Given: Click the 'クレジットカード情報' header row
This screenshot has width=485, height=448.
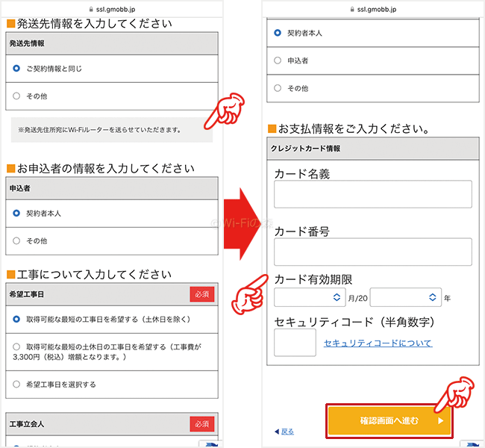Looking at the screenshot, I should 373,149.
